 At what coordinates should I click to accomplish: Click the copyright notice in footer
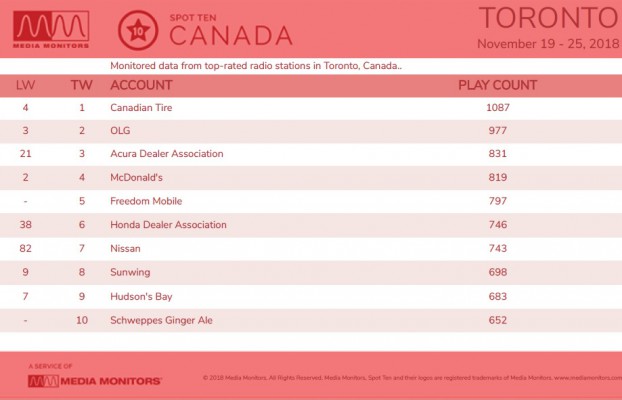412,378
